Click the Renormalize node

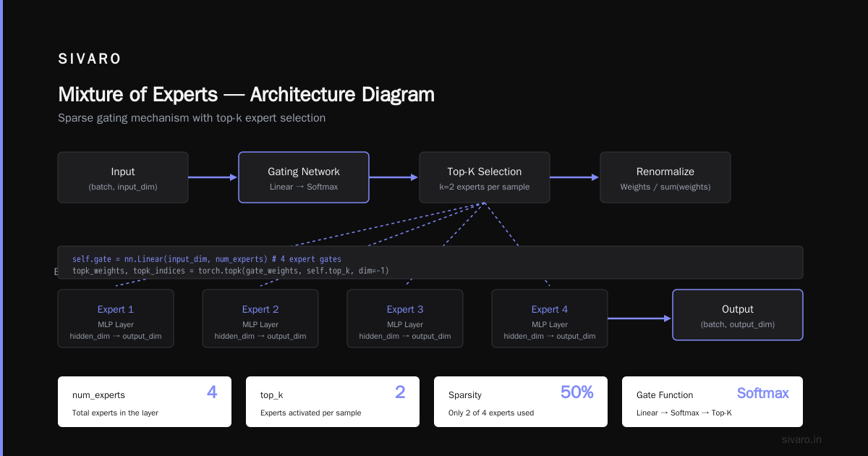pyautogui.click(x=665, y=177)
